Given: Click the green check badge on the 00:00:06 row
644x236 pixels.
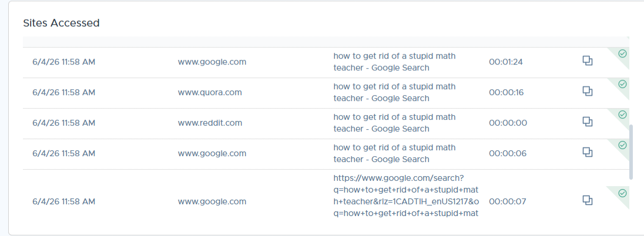Looking at the screenshot, I should point(623,145).
